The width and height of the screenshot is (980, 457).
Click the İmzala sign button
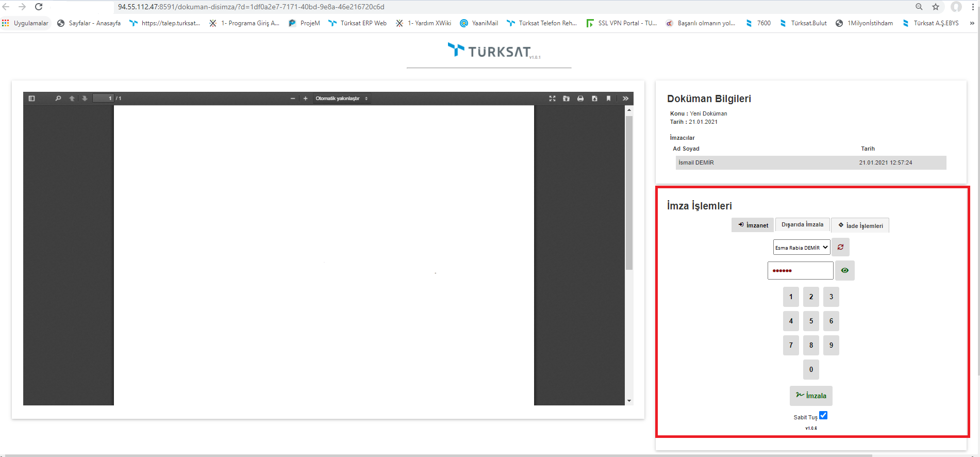(x=811, y=396)
